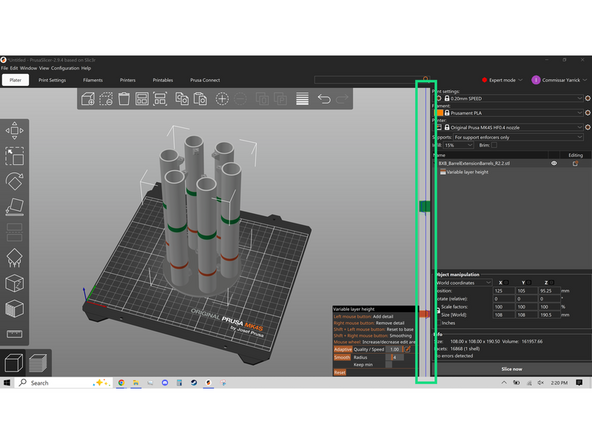Viewport: 592px width, 444px height.
Task: Click the Delete selected object icon
Action: coord(106,99)
